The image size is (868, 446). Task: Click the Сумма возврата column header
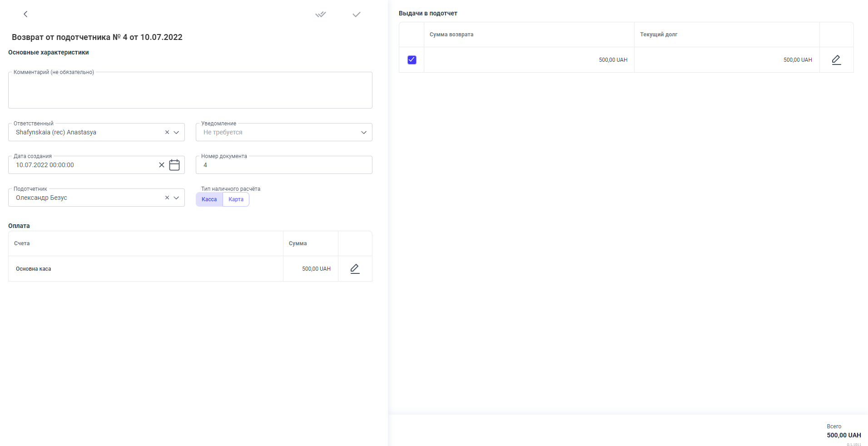tap(451, 35)
